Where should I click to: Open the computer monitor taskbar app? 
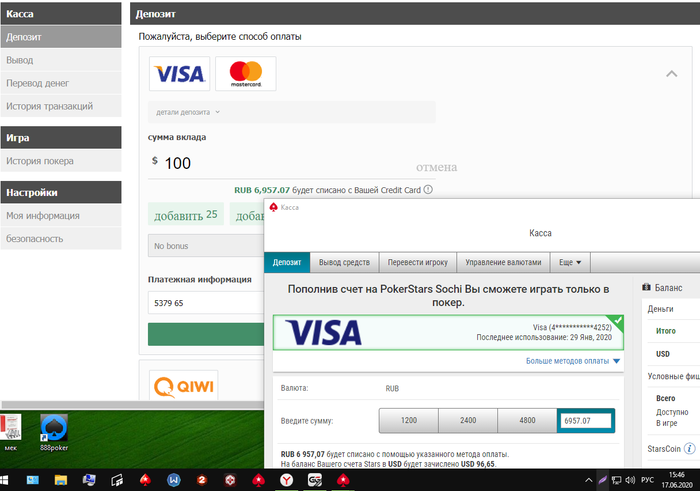[x=89, y=480]
